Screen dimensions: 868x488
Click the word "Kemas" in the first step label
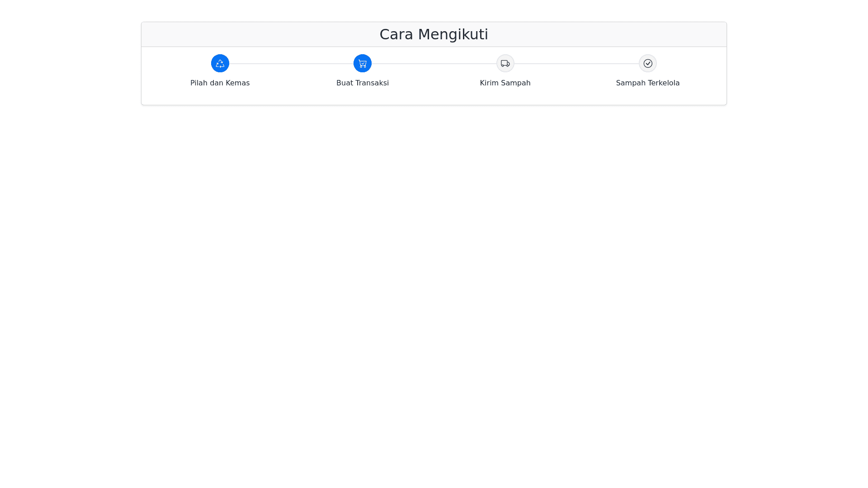coord(237,83)
